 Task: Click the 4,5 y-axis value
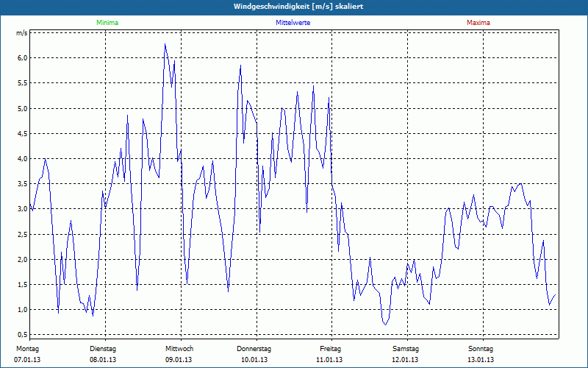[23, 134]
